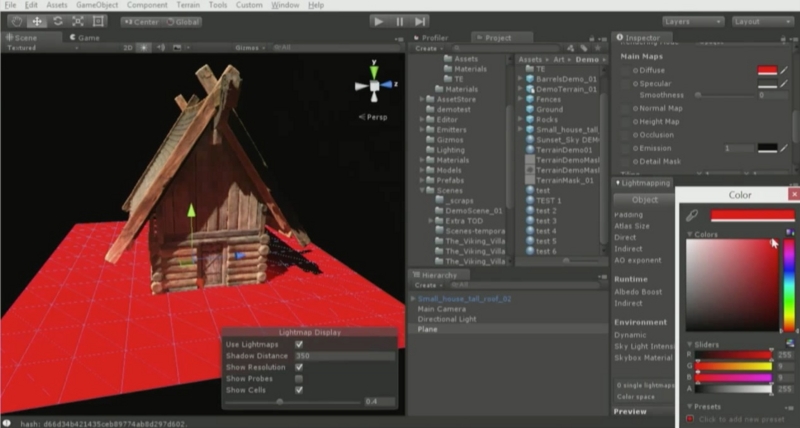Open the Window menu
Image resolution: width=800 pixels, height=428 pixels.
click(x=285, y=5)
